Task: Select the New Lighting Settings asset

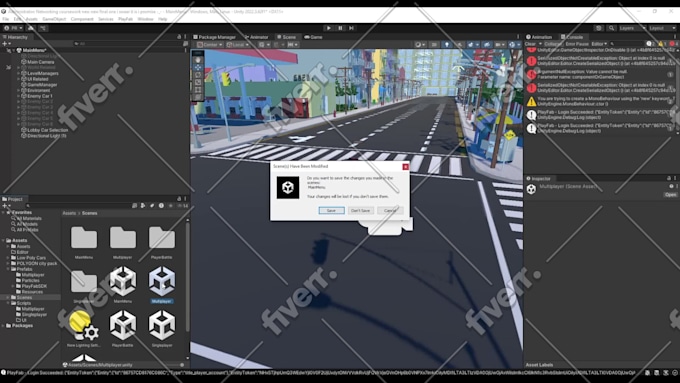Action: tap(84, 325)
